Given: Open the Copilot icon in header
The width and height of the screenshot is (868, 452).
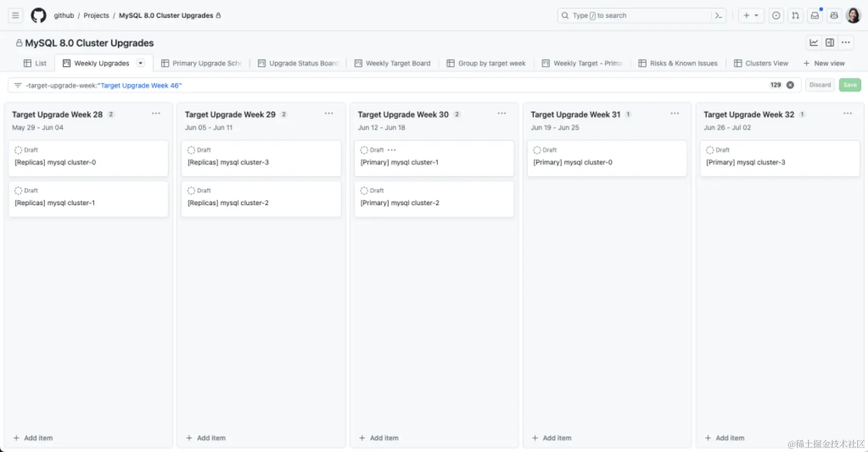Looking at the screenshot, I should pyautogui.click(x=834, y=15).
